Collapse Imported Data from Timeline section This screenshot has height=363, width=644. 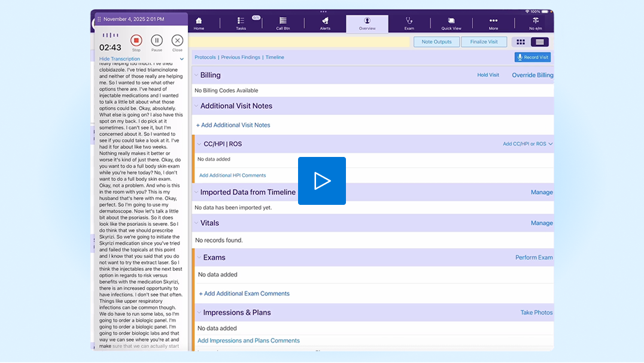196,192
